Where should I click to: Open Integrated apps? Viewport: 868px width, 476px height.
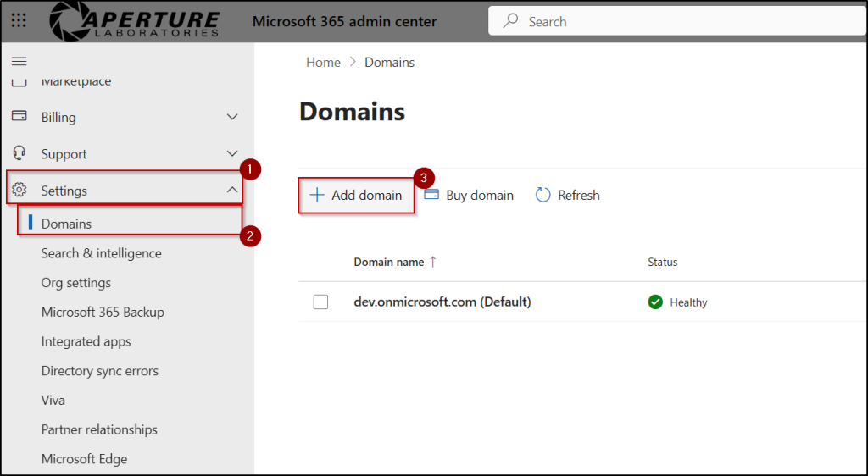86,341
